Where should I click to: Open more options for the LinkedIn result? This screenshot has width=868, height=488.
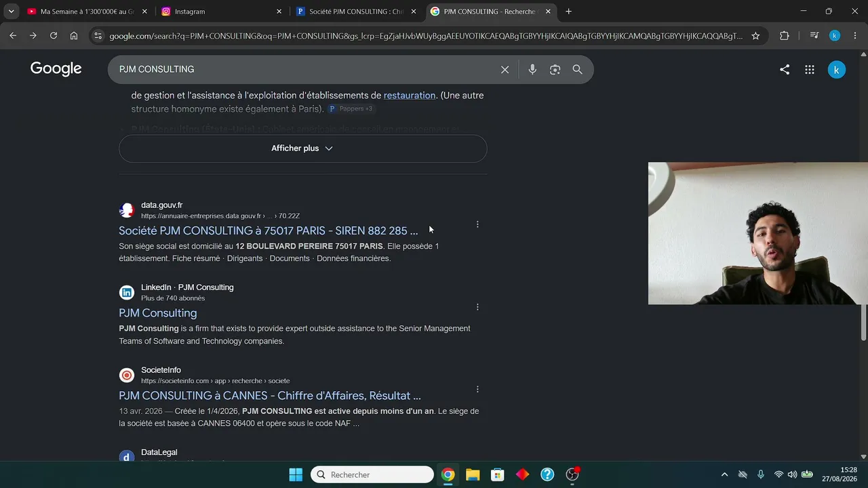[477, 307]
